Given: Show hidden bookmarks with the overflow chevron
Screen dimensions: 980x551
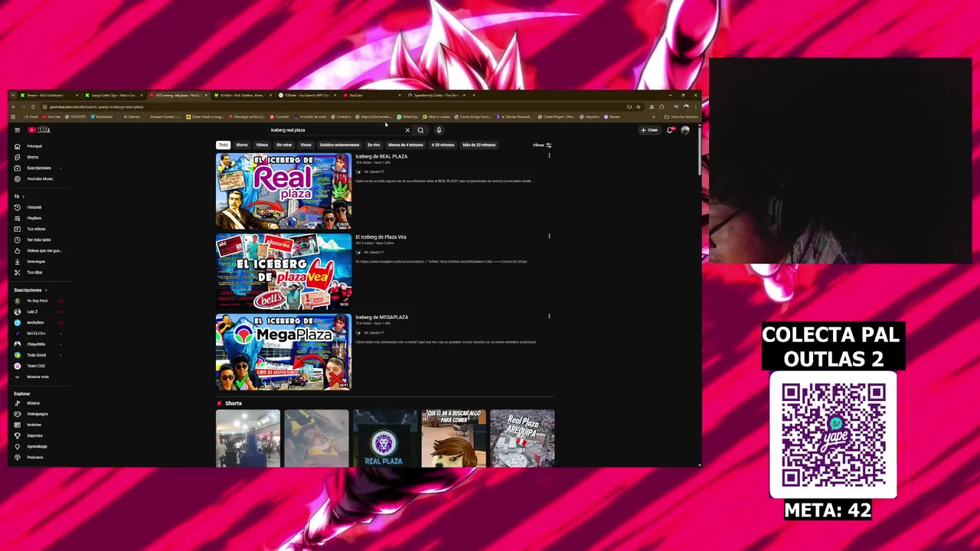Looking at the screenshot, I should click(653, 116).
